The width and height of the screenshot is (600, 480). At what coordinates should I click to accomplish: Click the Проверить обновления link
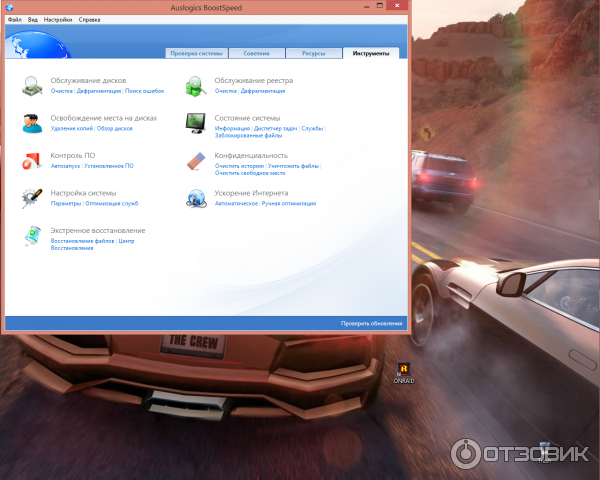click(x=371, y=324)
